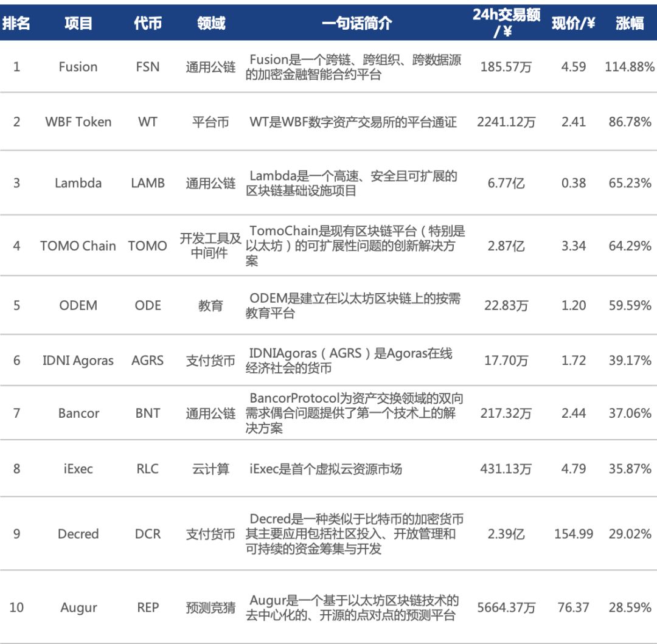This screenshot has width=657, height=644.
Task: Select the Augur project name
Action: point(78,608)
